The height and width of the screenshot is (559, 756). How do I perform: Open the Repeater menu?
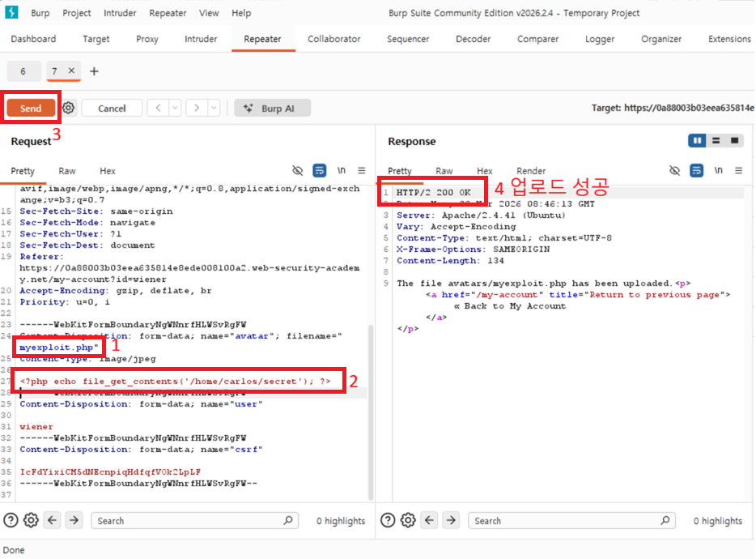(x=168, y=13)
